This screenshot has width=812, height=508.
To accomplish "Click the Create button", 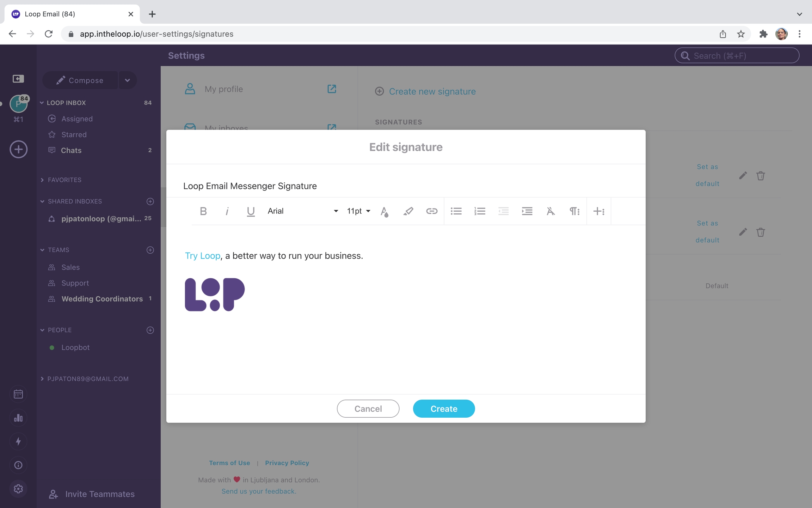I will pos(444,409).
